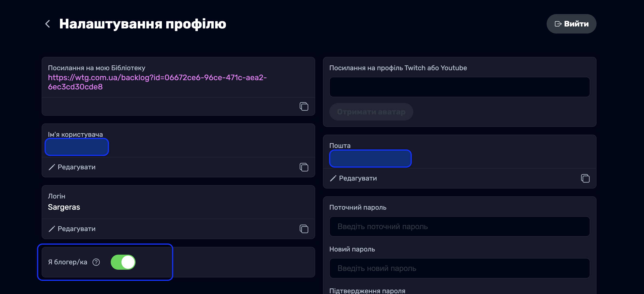
Task: Click "Редагувати" text under the username
Action: [x=76, y=167]
